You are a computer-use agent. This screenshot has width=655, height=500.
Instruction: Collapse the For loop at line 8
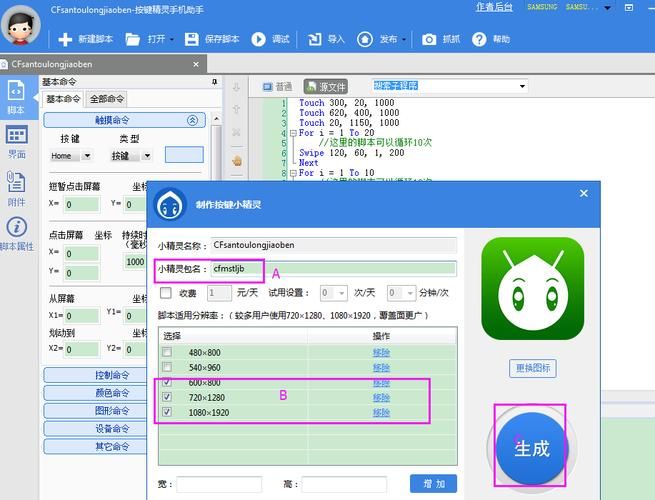coord(293,173)
